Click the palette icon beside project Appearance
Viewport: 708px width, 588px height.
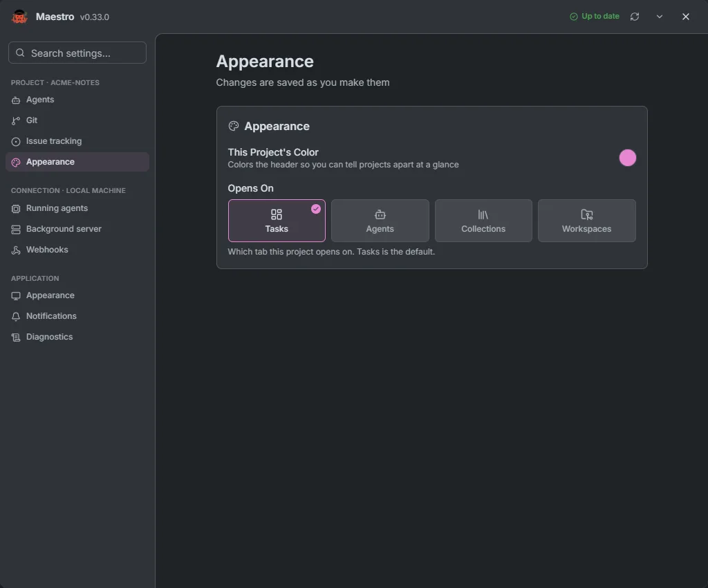16,163
